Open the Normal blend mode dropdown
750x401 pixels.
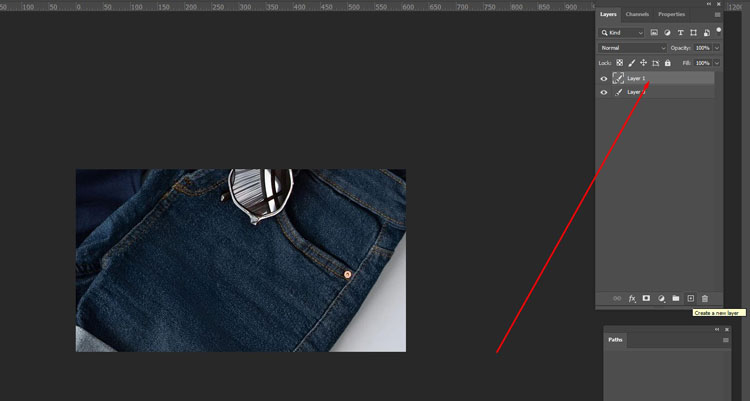632,48
